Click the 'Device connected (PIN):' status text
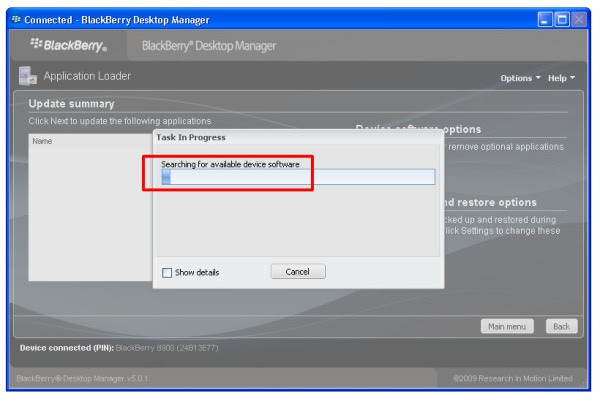The width and height of the screenshot is (600, 401). pyautogui.click(x=67, y=348)
